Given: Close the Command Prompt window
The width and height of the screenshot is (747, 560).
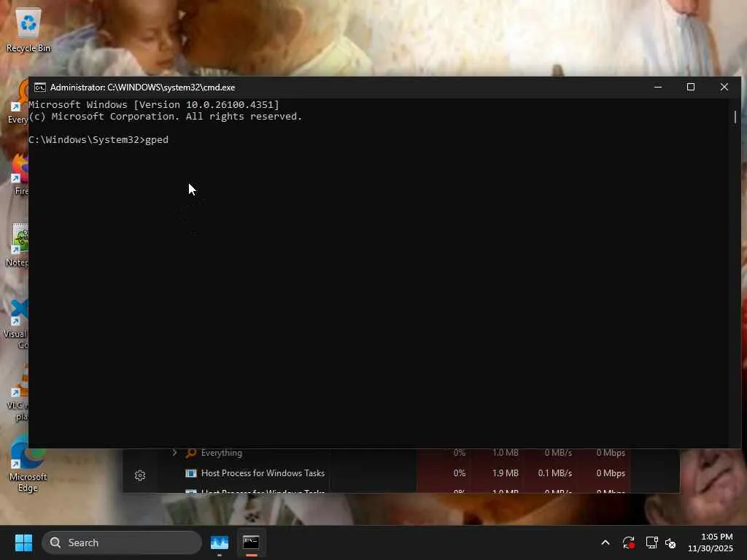Looking at the screenshot, I should 724,87.
